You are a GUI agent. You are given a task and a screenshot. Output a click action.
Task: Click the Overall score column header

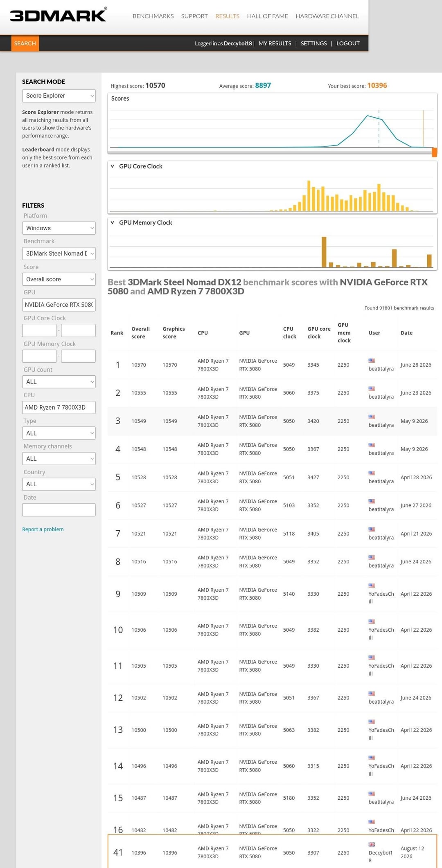[x=140, y=333]
